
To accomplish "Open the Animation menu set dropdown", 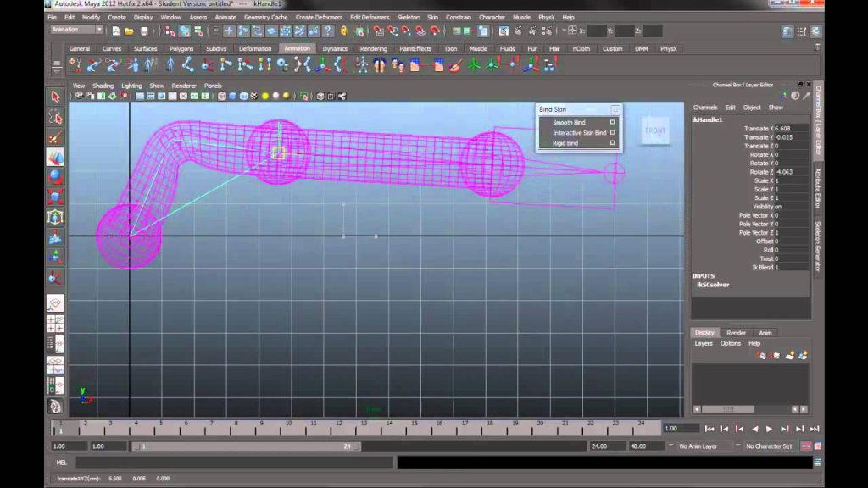I will click(76, 30).
